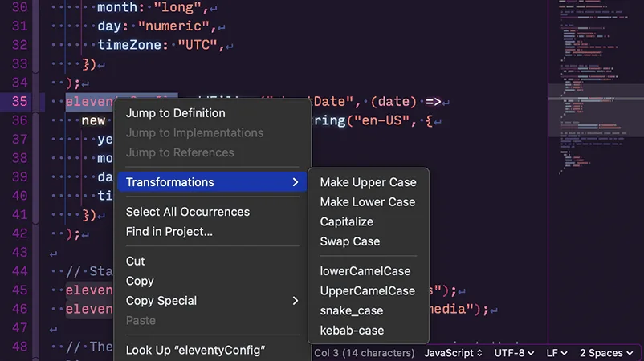Select Copy from the context menu
Viewport: 644px width, 361px height.
[212, 281]
